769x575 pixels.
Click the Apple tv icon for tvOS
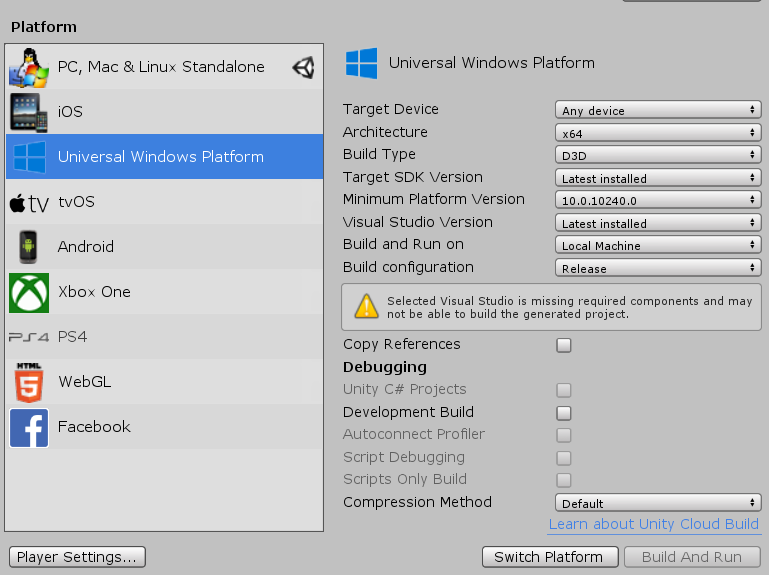29,203
